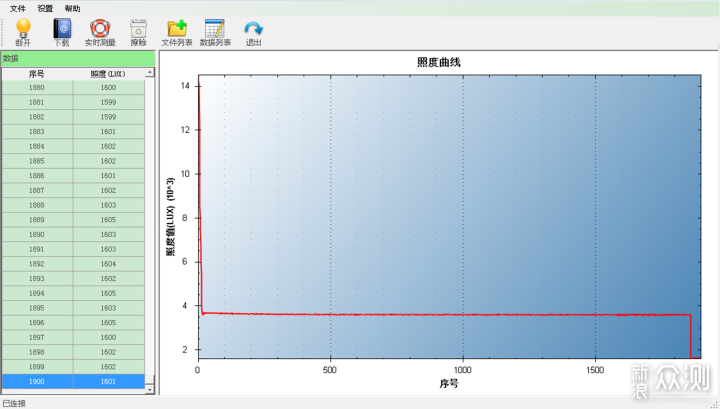Click lux value 1602 in row 1898
This screenshot has height=409, width=720.
tap(108, 352)
